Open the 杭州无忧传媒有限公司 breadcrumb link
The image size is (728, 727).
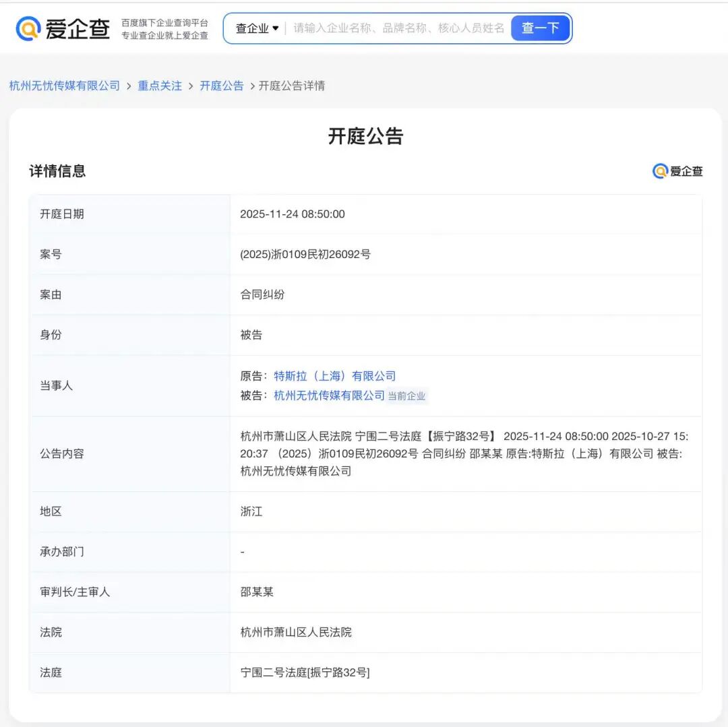[65, 86]
